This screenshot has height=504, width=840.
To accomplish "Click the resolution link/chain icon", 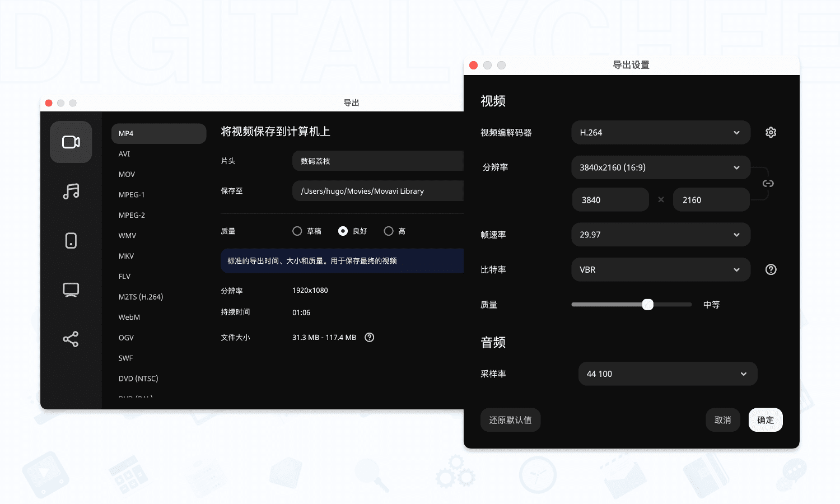I will pyautogui.click(x=768, y=183).
